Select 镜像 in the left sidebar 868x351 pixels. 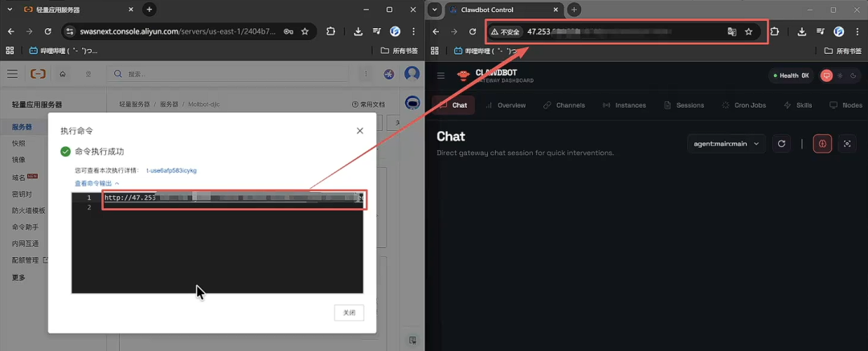[18, 160]
